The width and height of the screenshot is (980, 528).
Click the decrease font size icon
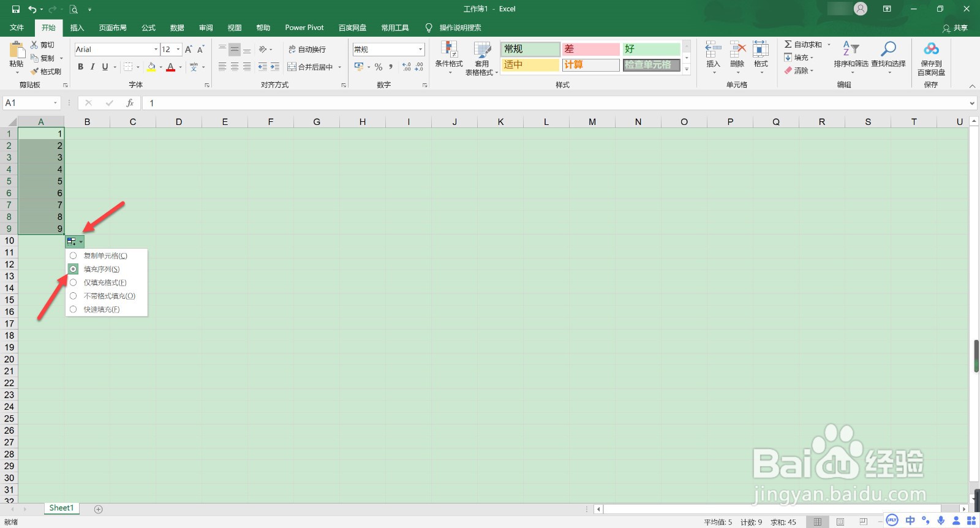point(200,49)
